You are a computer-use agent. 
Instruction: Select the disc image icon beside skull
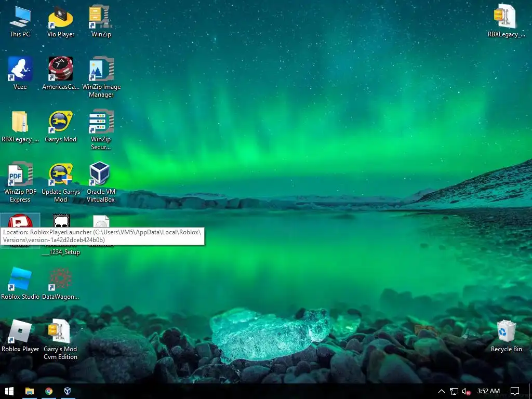pyautogui.click(x=101, y=221)
